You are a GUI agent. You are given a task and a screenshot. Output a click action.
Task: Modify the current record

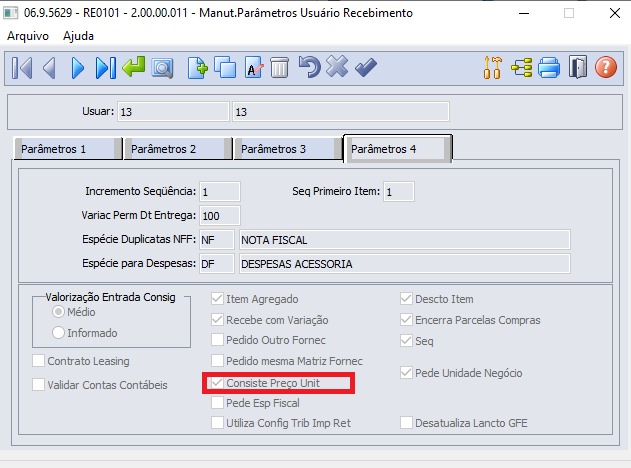click(x=254, y=68)
